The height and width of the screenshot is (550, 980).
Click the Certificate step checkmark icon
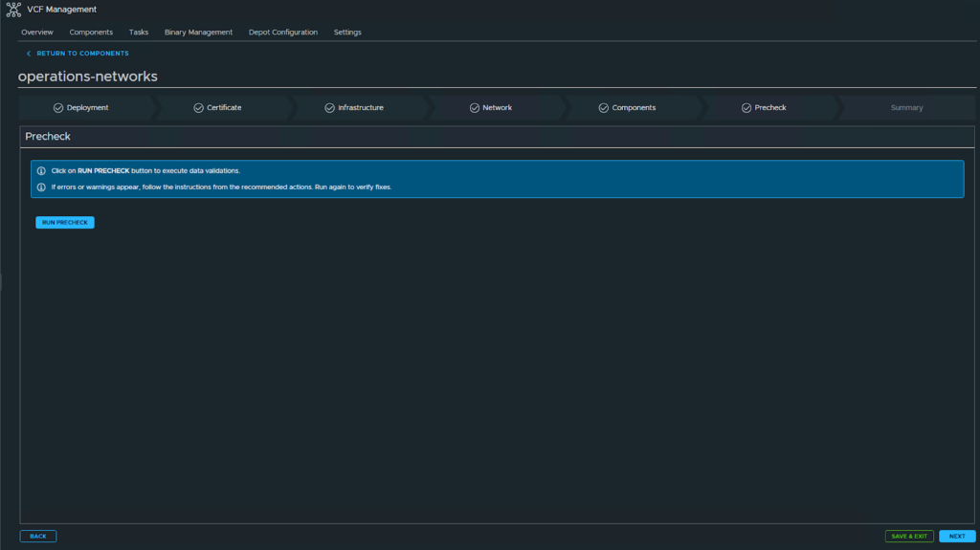198,108
